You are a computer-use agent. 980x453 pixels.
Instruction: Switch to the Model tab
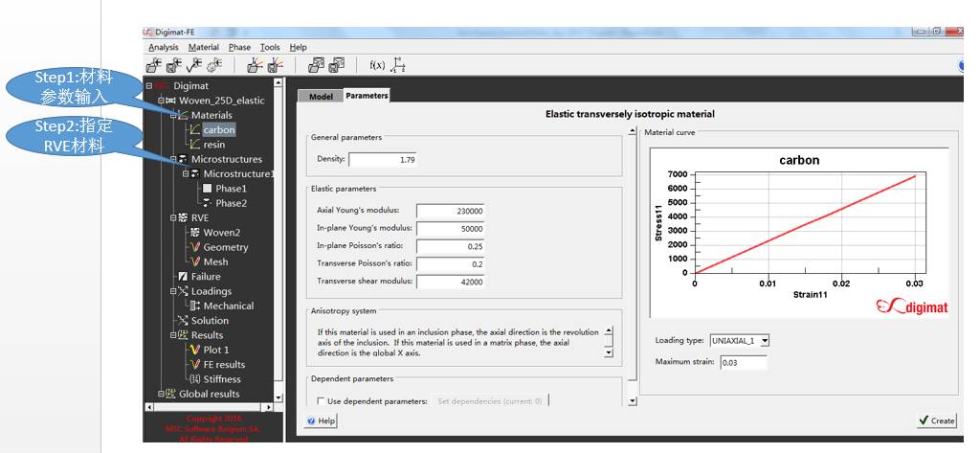(321, 96)
